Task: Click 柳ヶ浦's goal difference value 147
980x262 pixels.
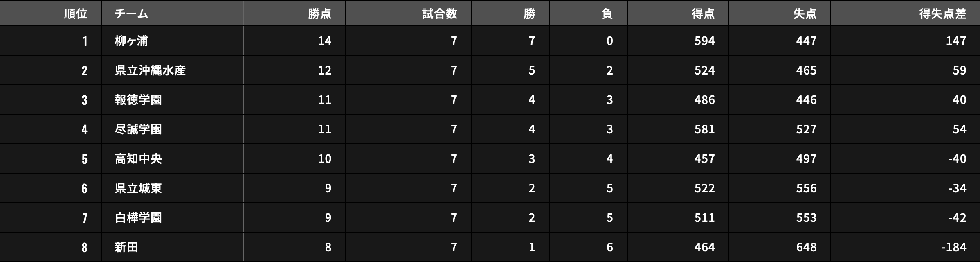Action: [x=956, y=41]
